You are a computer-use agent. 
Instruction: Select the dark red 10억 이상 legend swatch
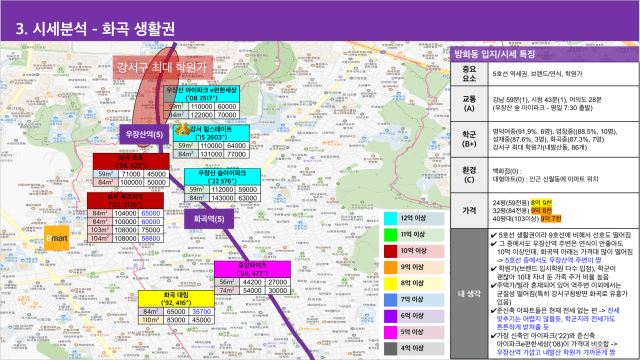point(391,251)
